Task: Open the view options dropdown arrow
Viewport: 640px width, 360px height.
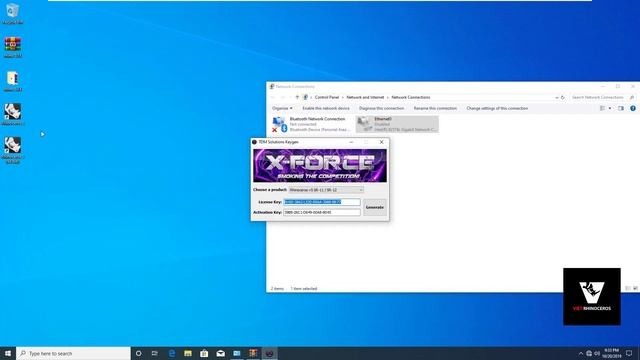Action: (610, 109)
